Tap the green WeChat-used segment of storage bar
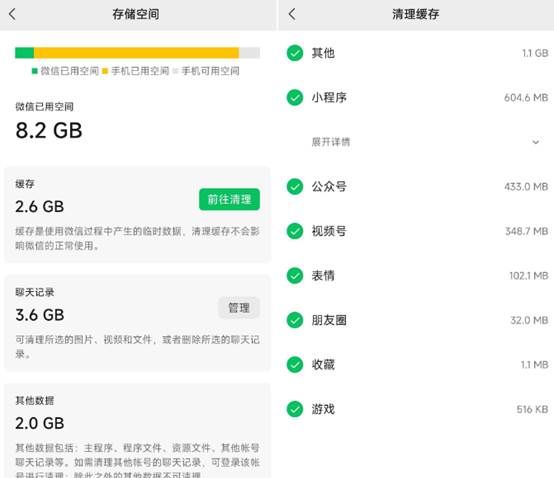Screen dimensions: 554x478 (x=24, y=53)
